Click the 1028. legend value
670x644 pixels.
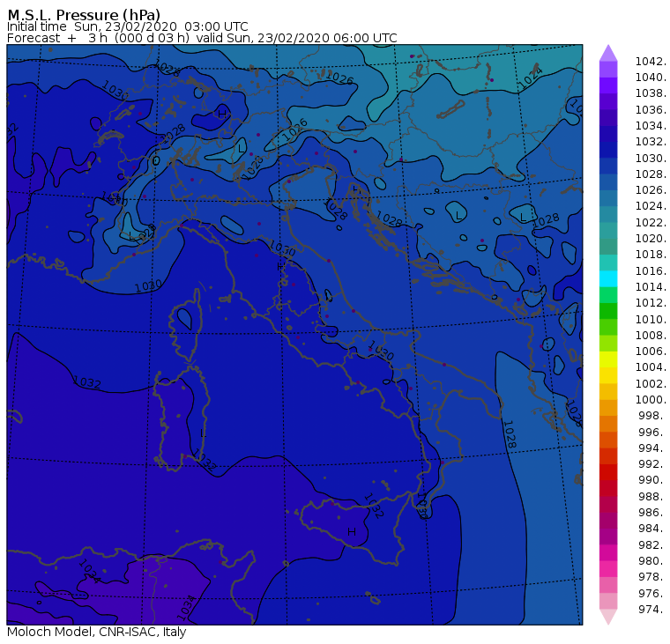651,174
